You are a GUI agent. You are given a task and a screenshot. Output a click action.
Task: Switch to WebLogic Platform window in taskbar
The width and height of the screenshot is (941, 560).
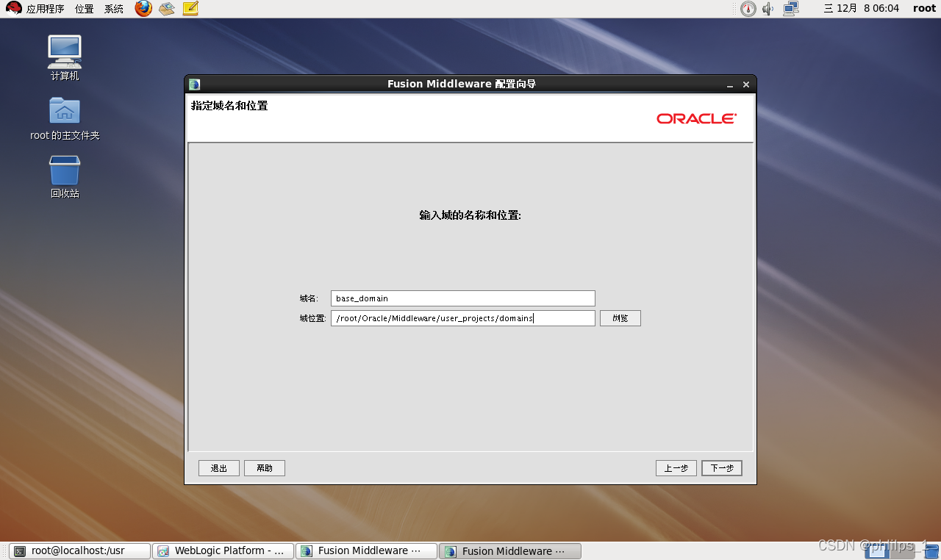click(x=223, y=551)
